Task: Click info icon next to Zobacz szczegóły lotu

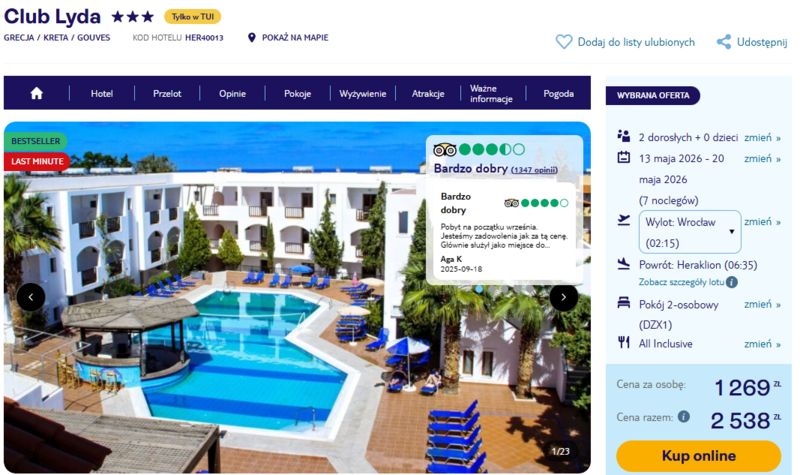Action: tap(732, 282)
